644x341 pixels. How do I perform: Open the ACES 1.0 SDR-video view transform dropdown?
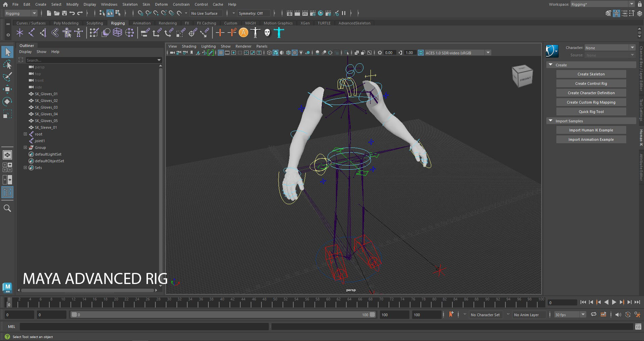click(458, 53)
